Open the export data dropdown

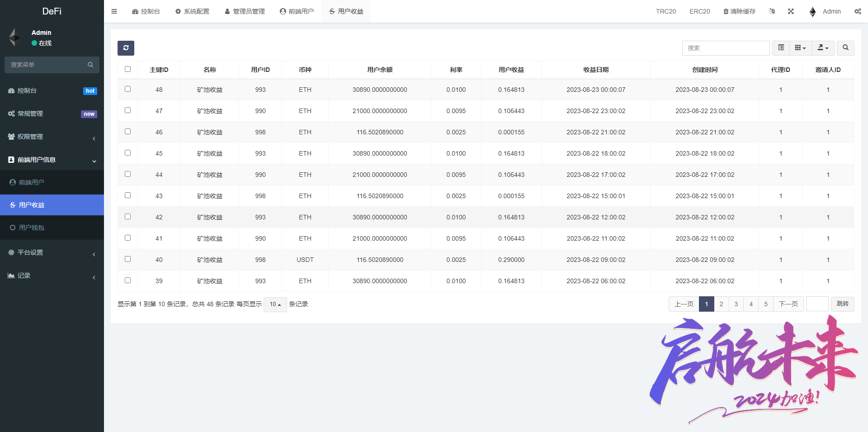tap(823, 48)
